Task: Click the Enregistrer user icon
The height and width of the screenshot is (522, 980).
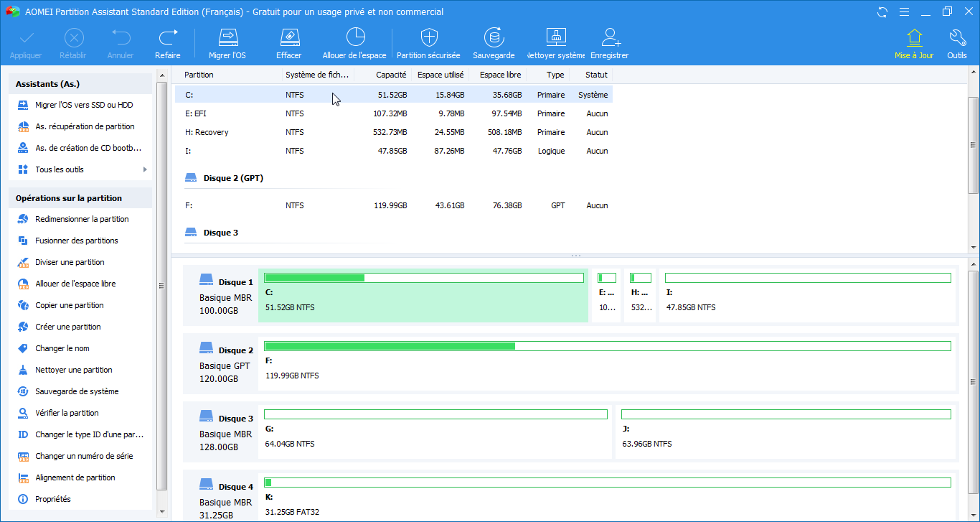Action: pos(611,37)
